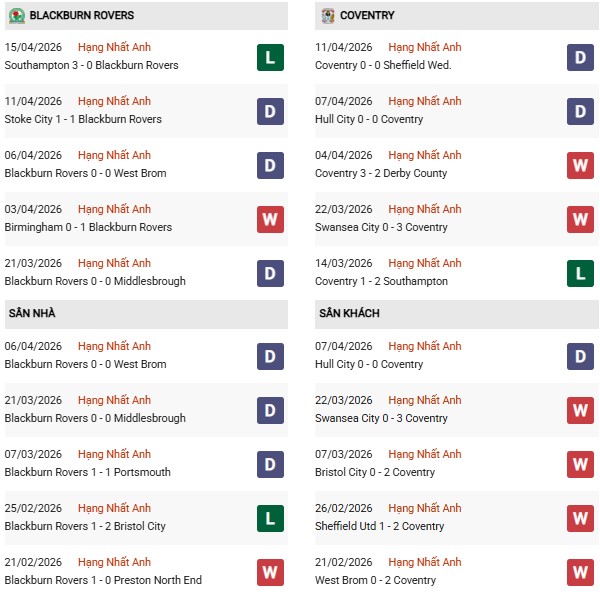
Task: Click the green L badge for Southampton 3-0 Blackburn
Action: (x=270, y=57)
